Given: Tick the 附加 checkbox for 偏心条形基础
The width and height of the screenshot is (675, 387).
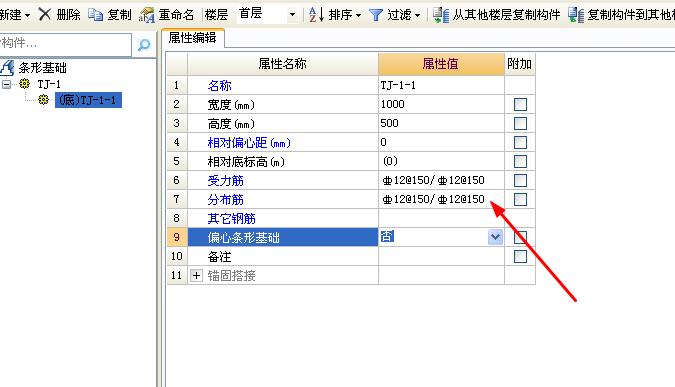Looking at the screenshot, I should (520, 237).
